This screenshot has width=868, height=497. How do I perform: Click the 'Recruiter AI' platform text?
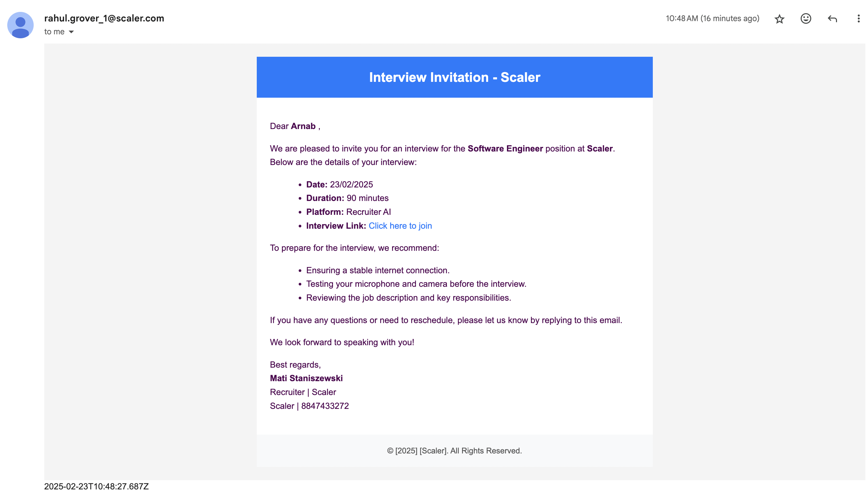368,212
